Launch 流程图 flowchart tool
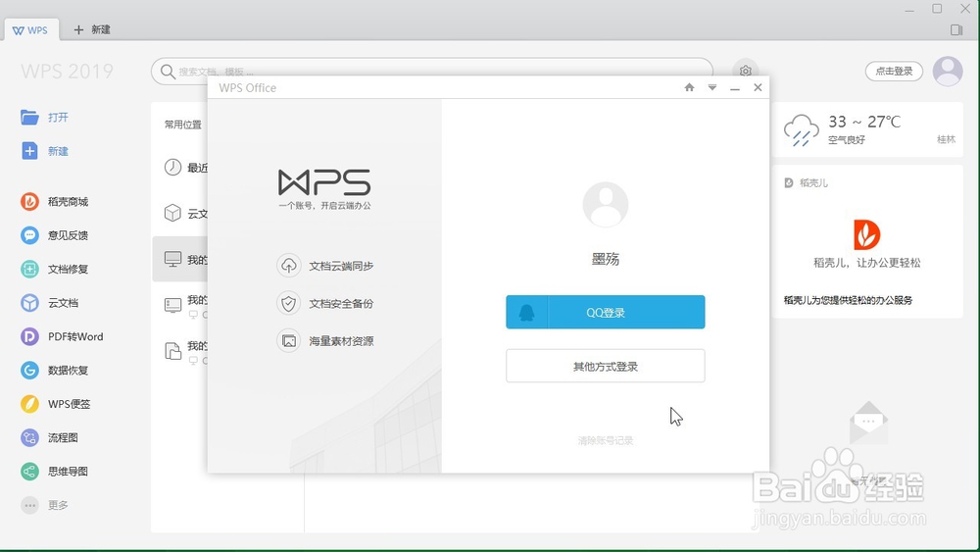The image size is (980, 552). pos(49,437)
